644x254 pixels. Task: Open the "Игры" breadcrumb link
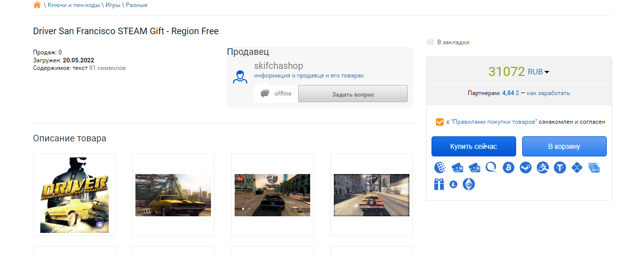click(113, 5)
